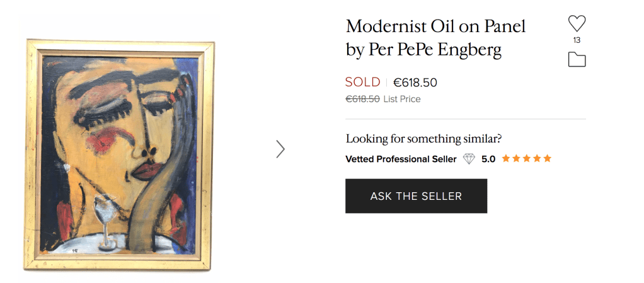Click the last orange rating star
Screen dimensions: 644x283
[x=547, y=159]
